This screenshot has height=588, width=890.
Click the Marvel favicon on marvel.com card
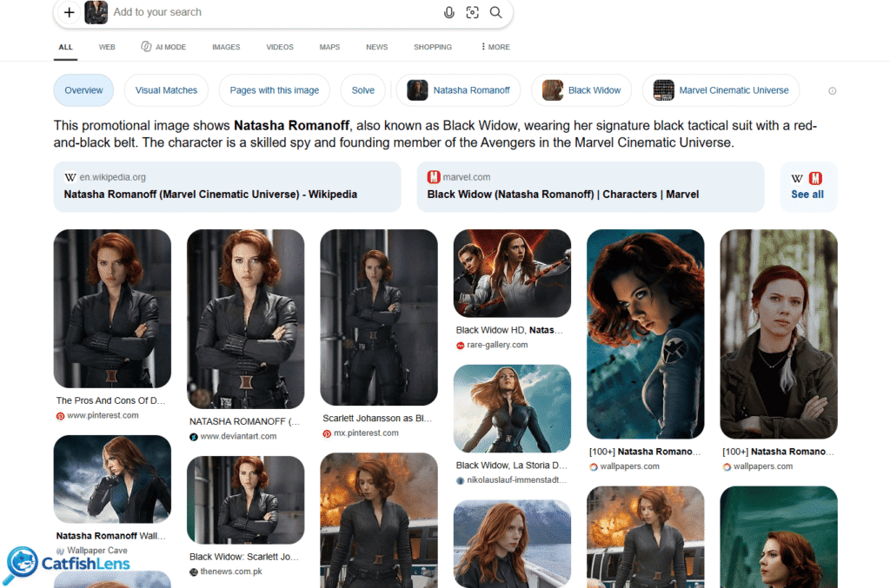click(434, 177)
